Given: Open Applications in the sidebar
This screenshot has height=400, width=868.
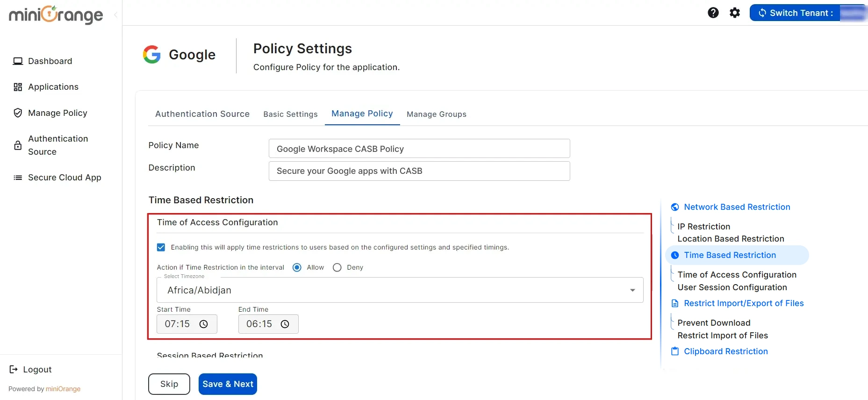Looking at the screenshot, I should tap(53, 87).
